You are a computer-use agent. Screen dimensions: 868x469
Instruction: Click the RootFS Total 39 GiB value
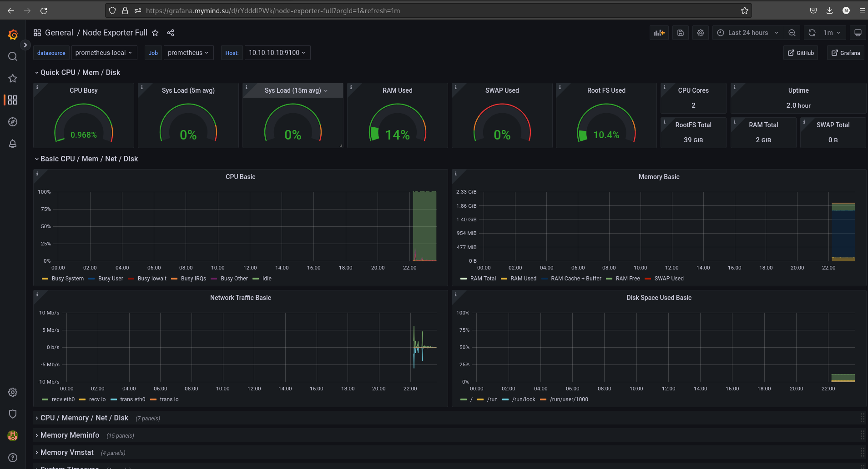693,140
